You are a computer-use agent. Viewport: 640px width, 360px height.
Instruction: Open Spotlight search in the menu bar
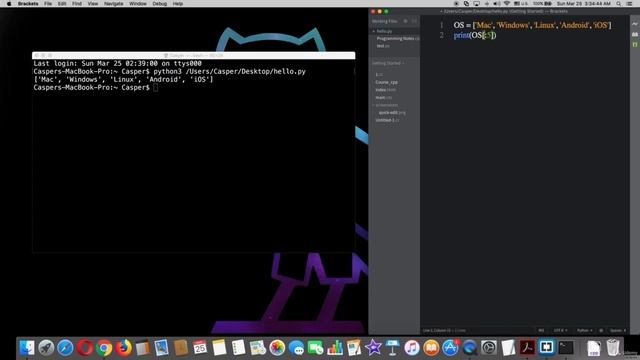pos(619,4)
